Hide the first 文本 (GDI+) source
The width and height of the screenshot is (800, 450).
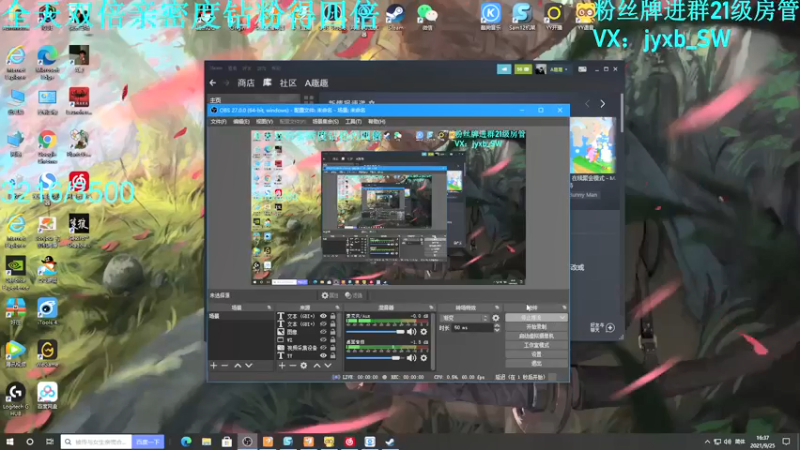pos(323,316)
